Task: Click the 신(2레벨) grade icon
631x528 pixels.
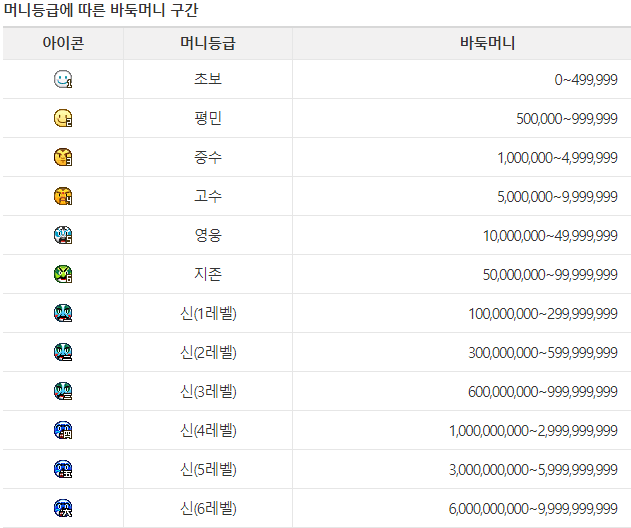Action: coord(63,353)
